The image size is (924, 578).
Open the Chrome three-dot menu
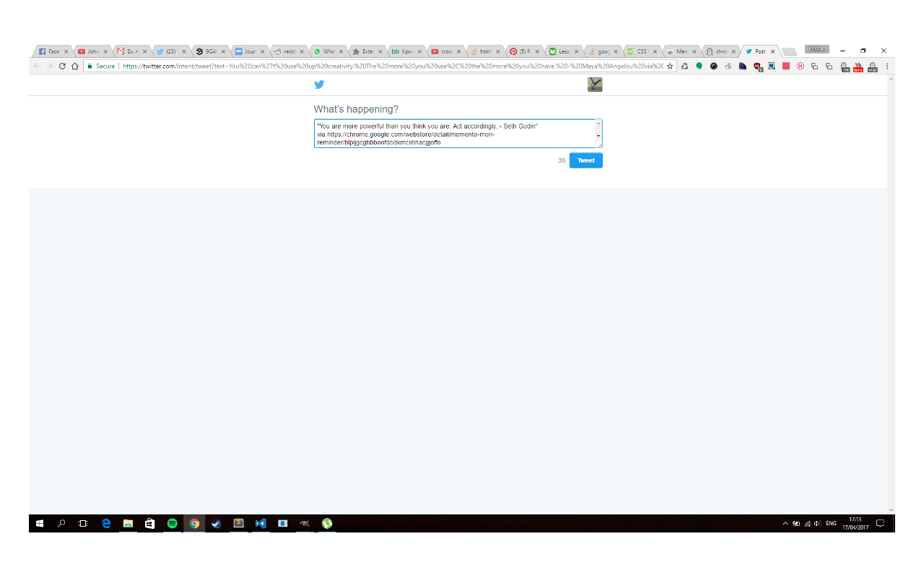point(887,66)
